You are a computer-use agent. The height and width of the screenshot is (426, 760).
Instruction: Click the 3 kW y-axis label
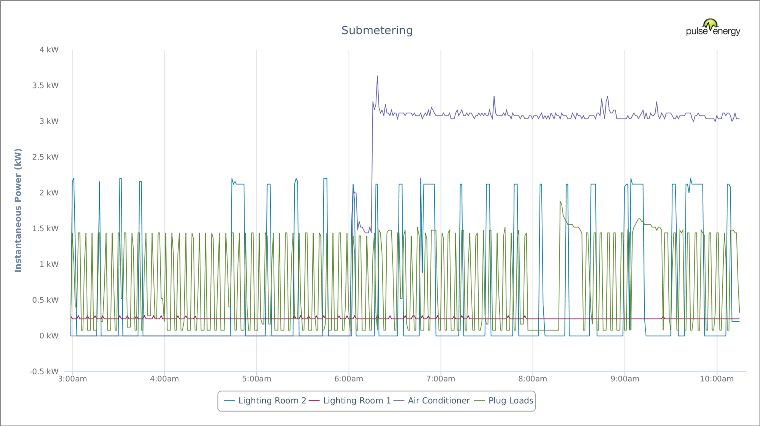(49, 121)
